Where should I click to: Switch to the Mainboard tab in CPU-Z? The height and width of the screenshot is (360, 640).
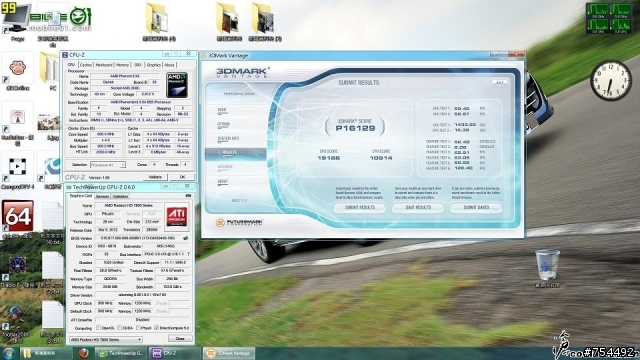(x=104, y=65)
